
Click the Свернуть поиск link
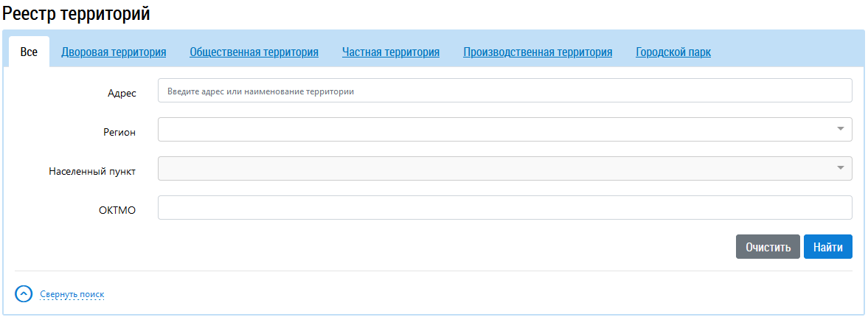[x=72, y=295]
